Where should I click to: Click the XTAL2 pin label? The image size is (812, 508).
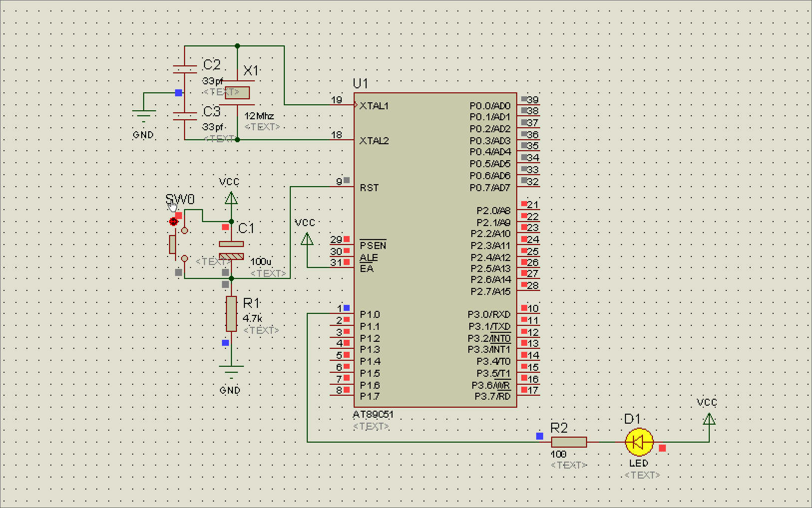pyautogui.click(x=374, y=141)
